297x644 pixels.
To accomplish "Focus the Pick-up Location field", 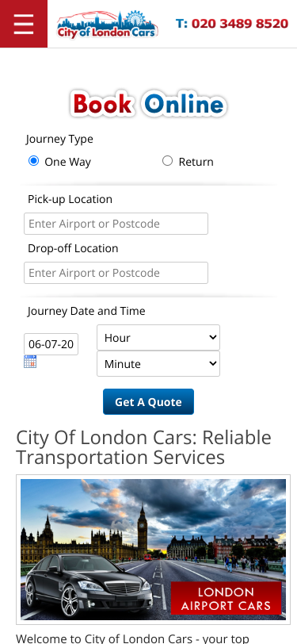I will pyautogui.click(x=116, y=224).
